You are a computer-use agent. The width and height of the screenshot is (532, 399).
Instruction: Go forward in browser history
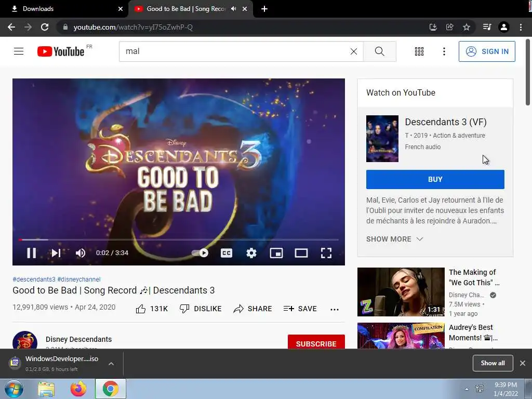click(28, 27)
